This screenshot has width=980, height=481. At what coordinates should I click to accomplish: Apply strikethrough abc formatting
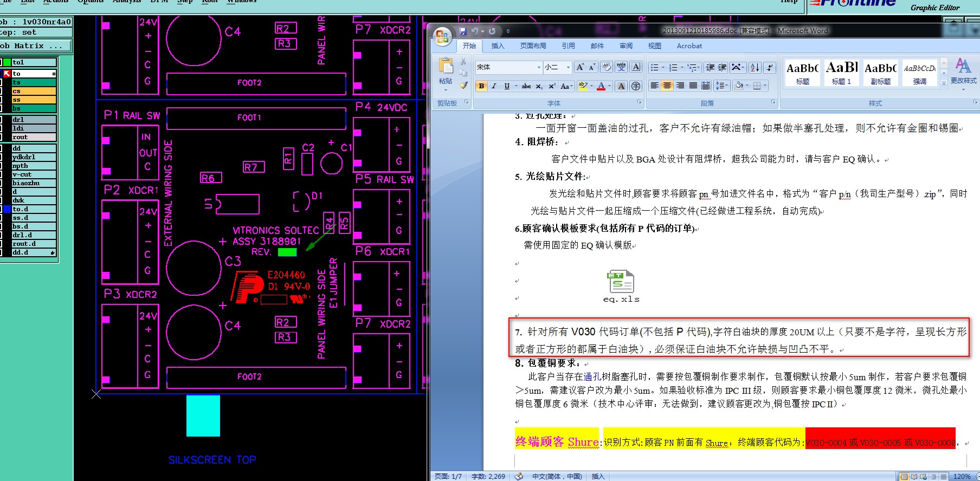(x=526, y=86)
